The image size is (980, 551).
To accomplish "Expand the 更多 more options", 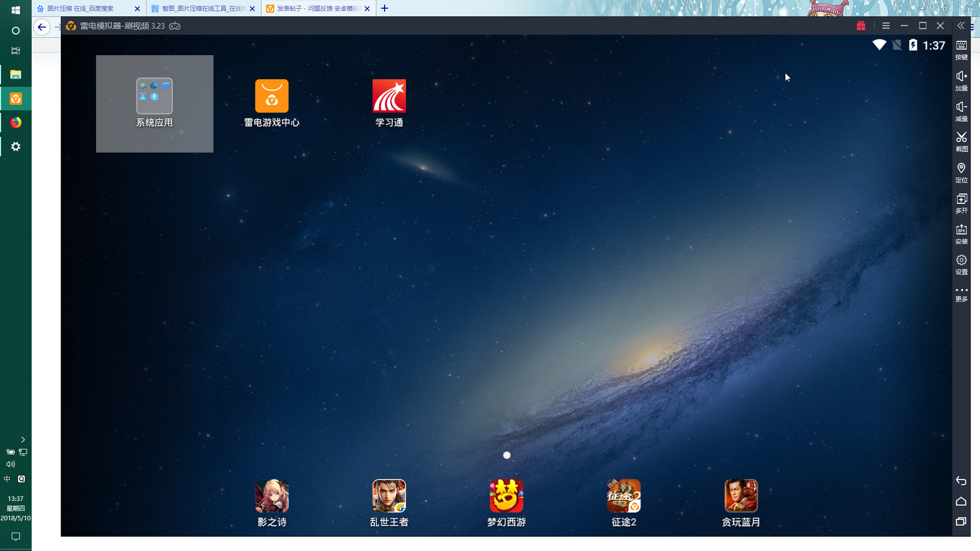I will (961, 294).
